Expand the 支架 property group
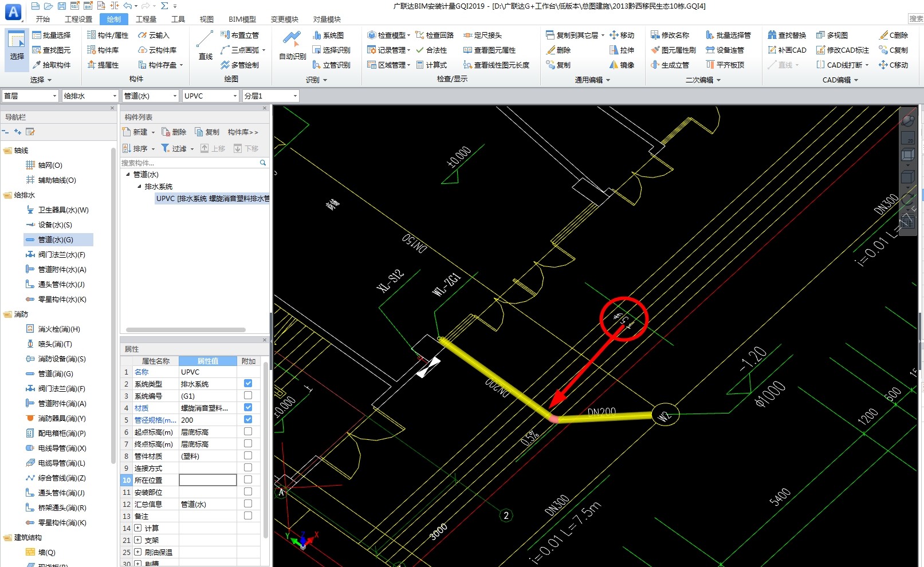This screenshot has height=567, width=924. (x=138, y=540)
